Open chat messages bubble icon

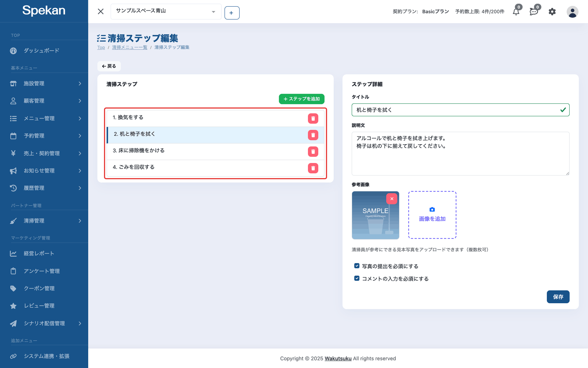534,11
